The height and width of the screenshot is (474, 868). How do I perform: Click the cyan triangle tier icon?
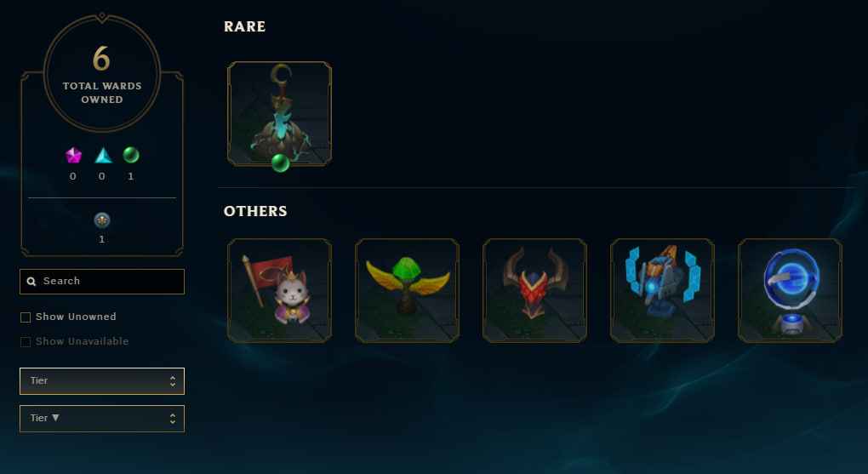(103, 156)
